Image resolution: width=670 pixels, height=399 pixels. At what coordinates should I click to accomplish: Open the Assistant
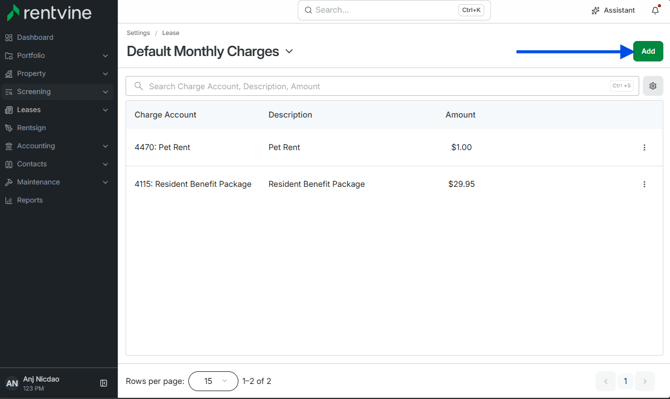pos(613,10)
